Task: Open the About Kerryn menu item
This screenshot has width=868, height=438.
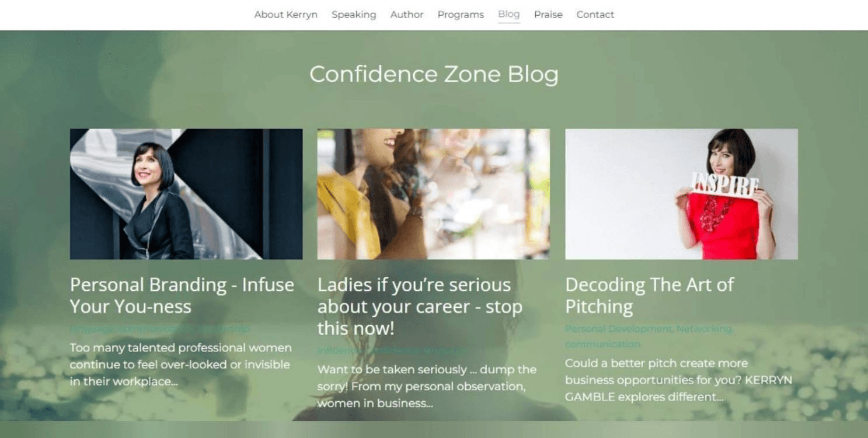Action: [285, 15]
